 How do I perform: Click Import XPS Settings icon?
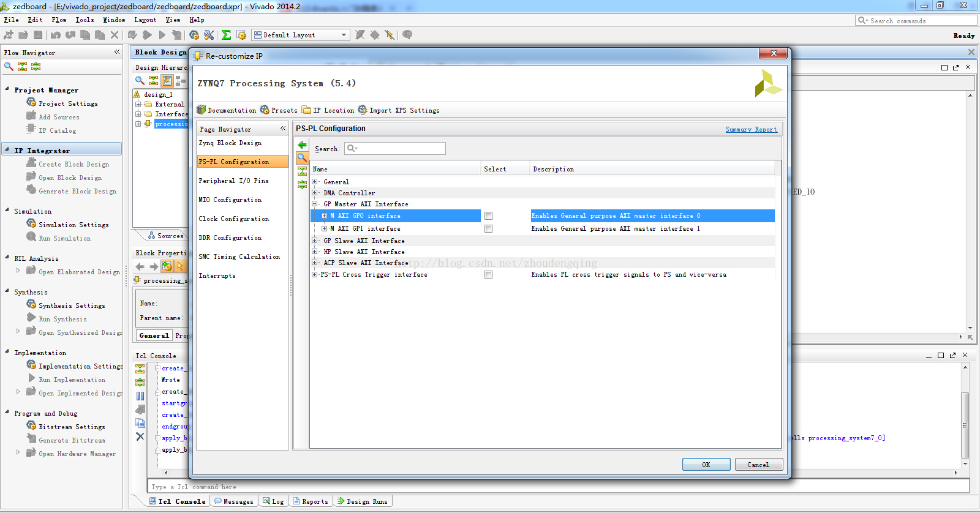(363, 110)
